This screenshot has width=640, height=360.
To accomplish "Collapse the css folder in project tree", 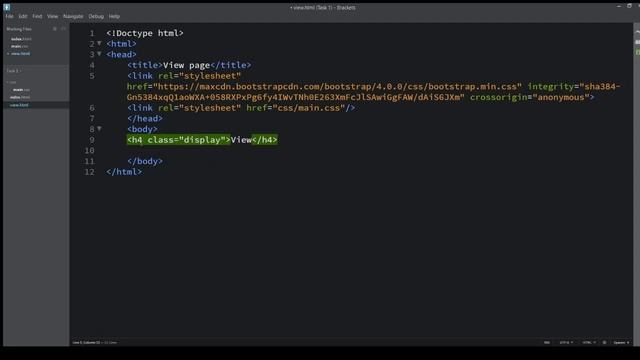I will [11, 82].
